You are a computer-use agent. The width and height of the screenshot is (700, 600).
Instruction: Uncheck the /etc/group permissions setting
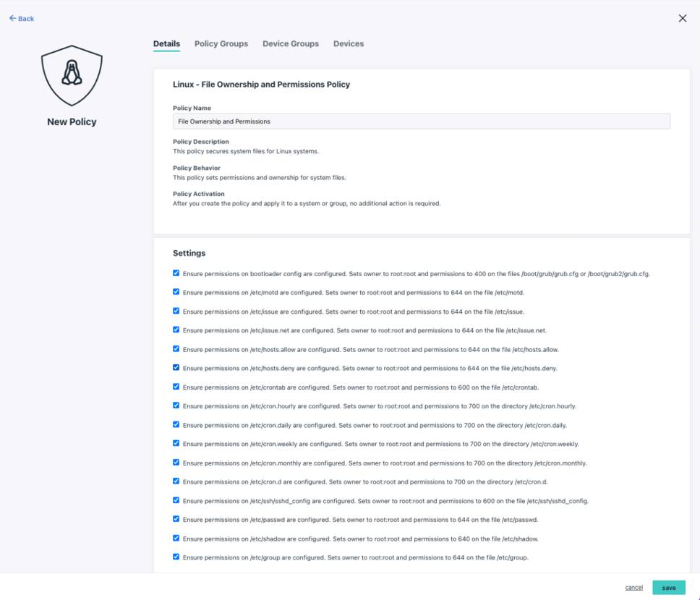[x=176, y=557]
